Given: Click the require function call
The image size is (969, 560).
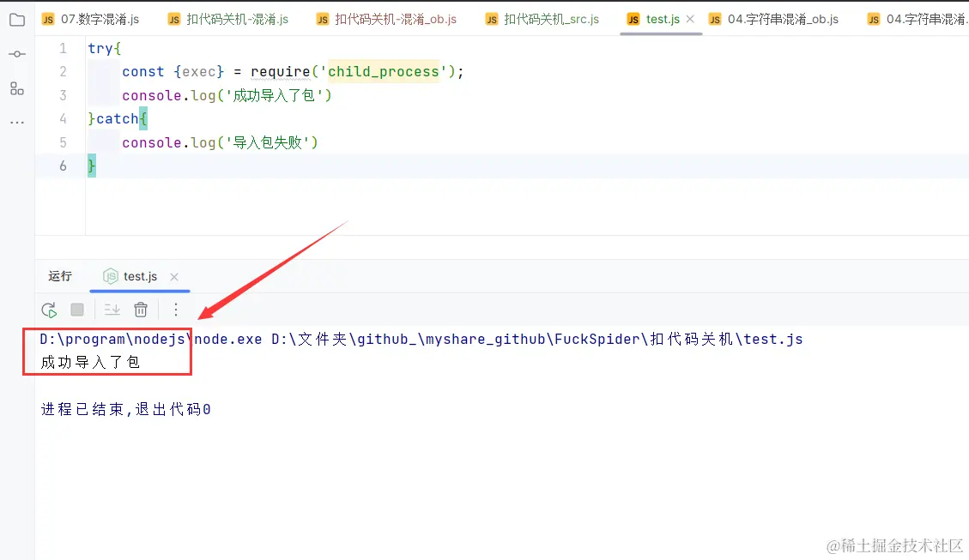Looking at the screenshot, I should [x=280, y=72].
